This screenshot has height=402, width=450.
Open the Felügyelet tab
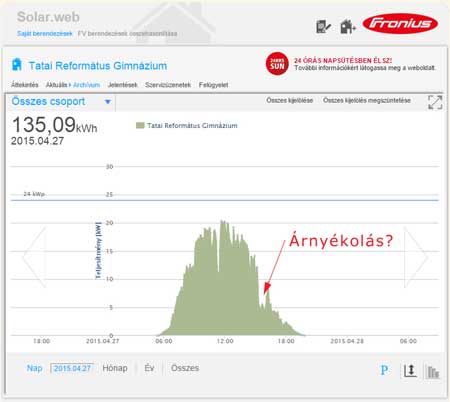[213, 85]
